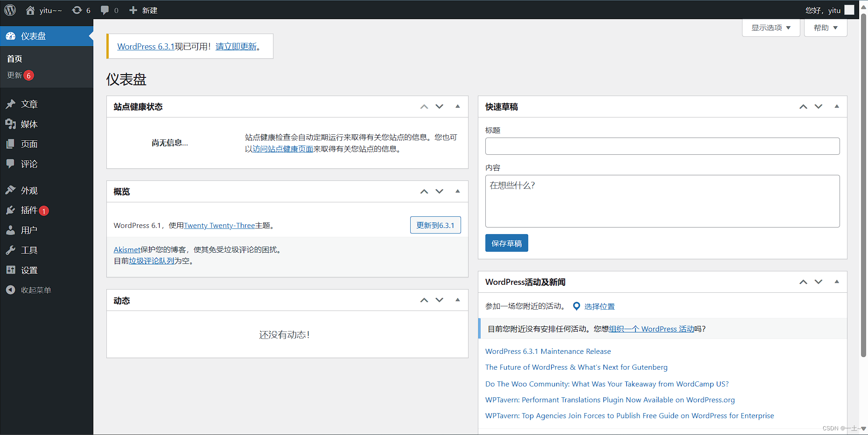
Task: Move the At a Glance panel down
Action: (x=439, y=192)
